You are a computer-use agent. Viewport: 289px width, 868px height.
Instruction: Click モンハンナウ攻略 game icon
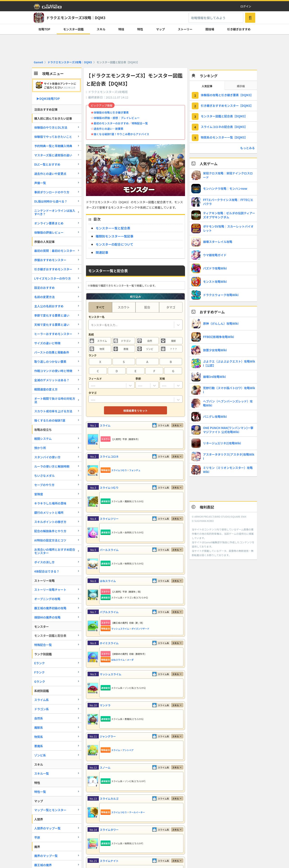pyautogui.click(x=196, y=189)
